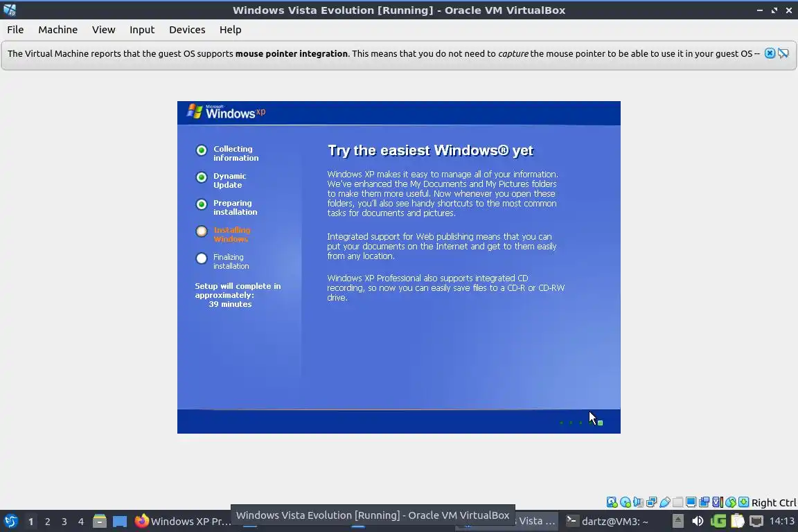Click the 14:13 clock
Image resolution: width=798 pixels, height=532 pixels.
point(781,521)
